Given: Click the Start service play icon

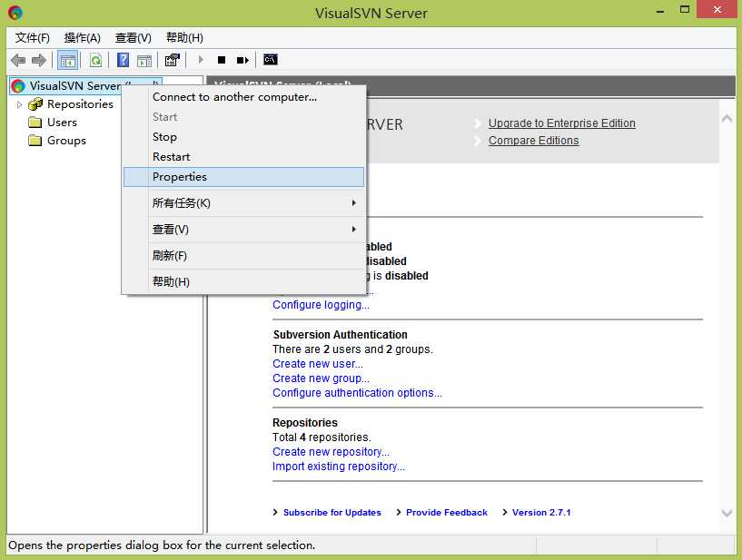Looking at the screenshot, I should click(201, 60).
